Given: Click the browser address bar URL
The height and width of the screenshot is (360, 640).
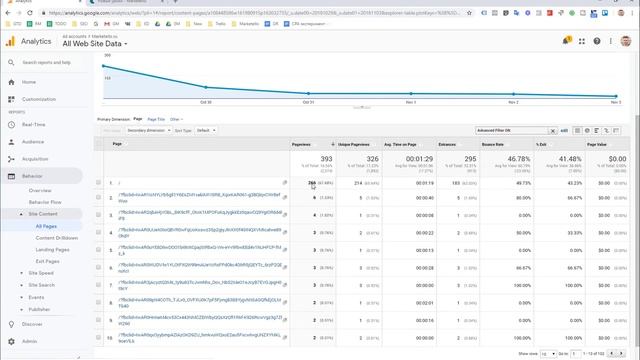Looking at the screenshot, I should [x=254, y=13].
